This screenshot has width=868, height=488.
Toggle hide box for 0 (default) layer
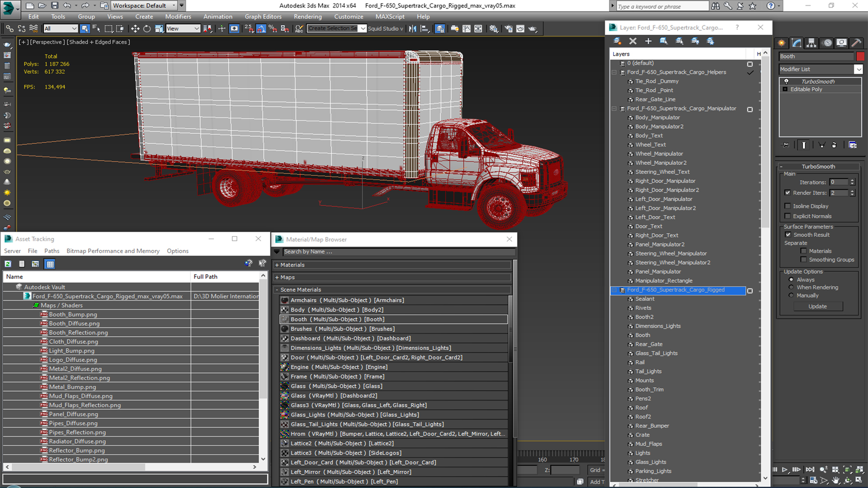pyautogui.click(x=750, y=64)
